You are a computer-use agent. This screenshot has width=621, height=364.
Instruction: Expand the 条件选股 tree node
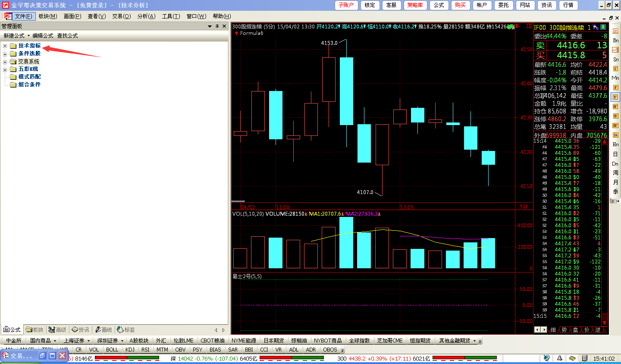pos(5,54)
